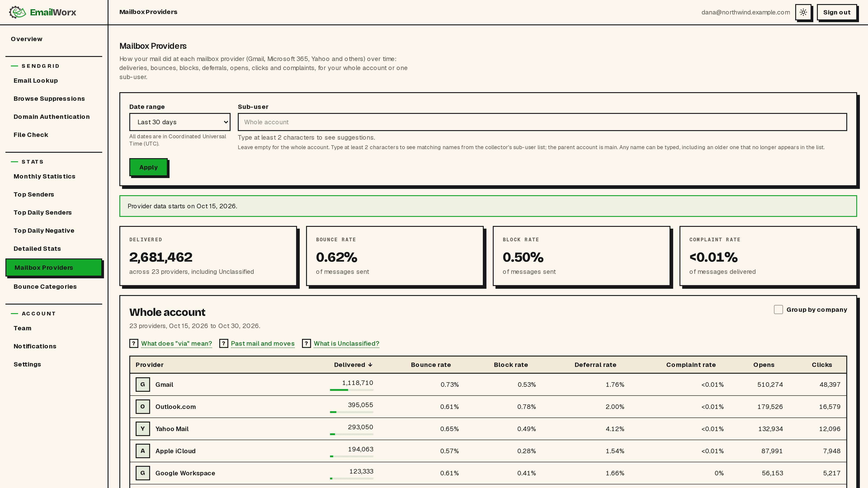Click the Gmail delivered progress bar
Screen dimensions: 868x488
pos(351,390)
